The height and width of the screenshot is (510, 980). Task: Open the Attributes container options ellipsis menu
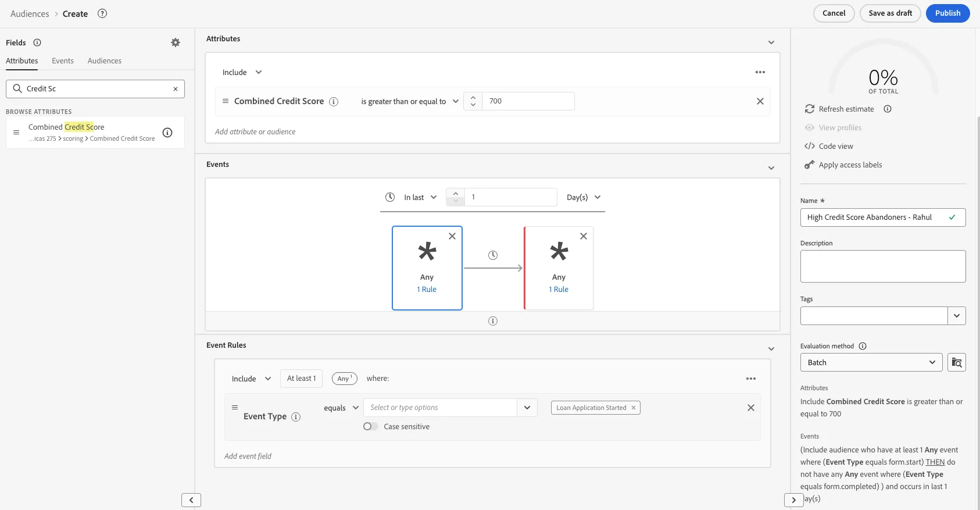760,72
